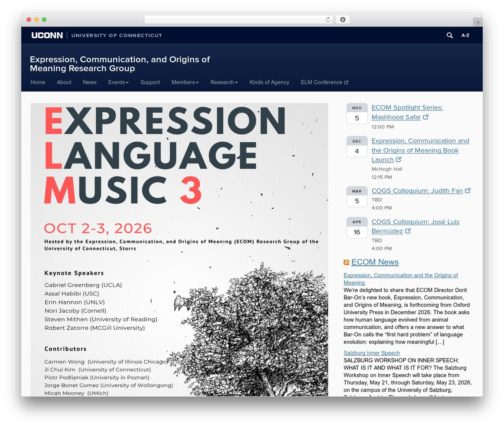This screenshot has height=427, width=504.
Task: Click the ECOM News RSS feed icon
Action: 346,262
